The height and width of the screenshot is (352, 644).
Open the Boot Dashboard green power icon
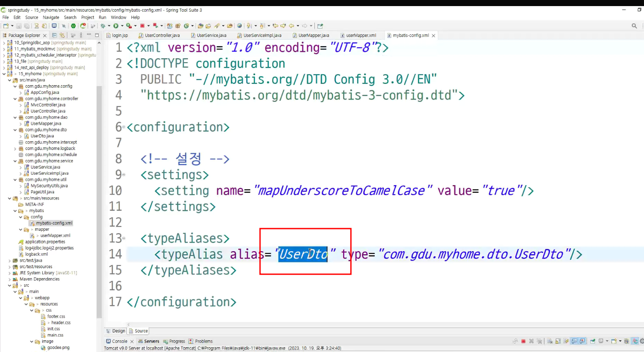[73, 26]
